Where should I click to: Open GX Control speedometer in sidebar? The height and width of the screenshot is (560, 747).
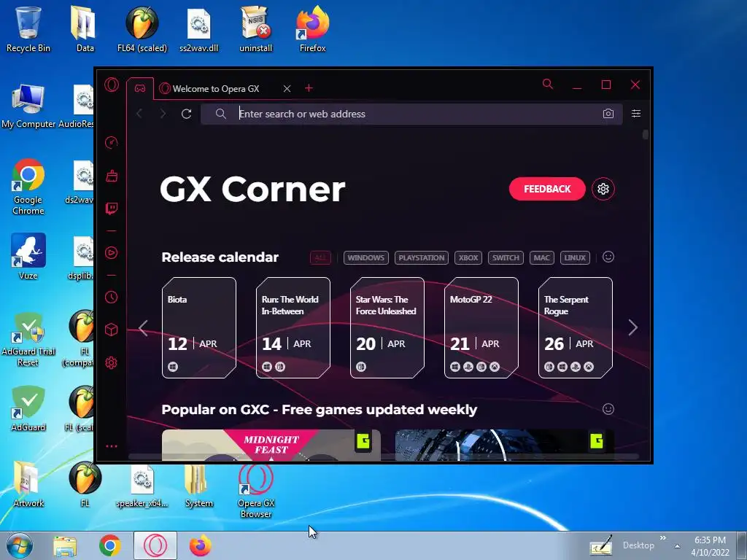pos(112,143)
